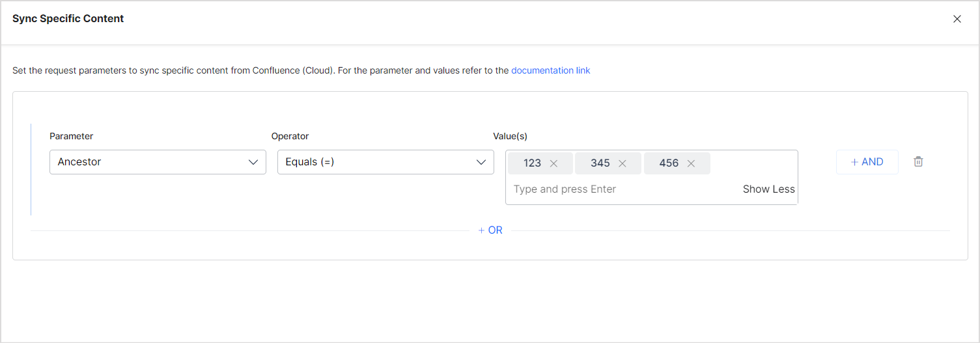Click the chevron arrow in Operator field

pos(481,162)
